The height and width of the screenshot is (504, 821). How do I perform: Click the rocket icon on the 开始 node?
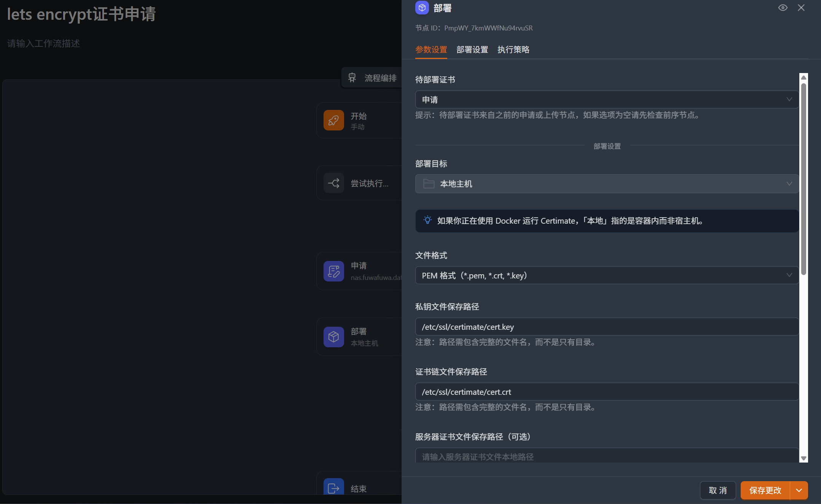333,120
